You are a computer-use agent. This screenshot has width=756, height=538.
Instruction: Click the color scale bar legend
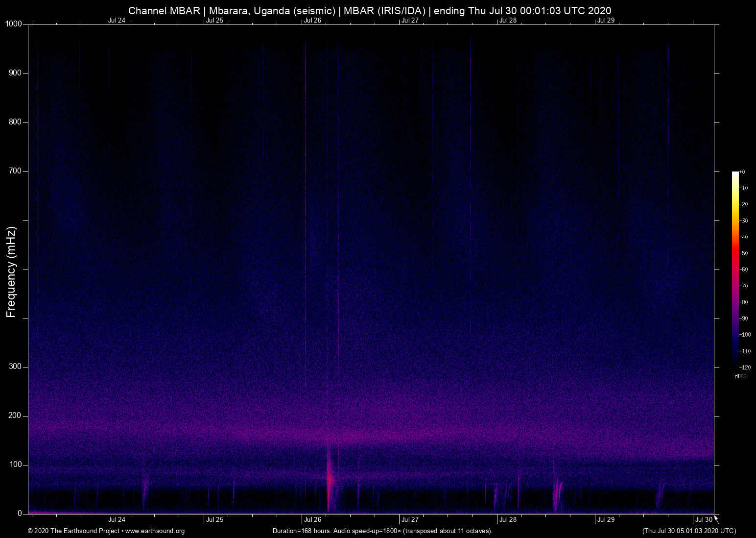[735, 269]
